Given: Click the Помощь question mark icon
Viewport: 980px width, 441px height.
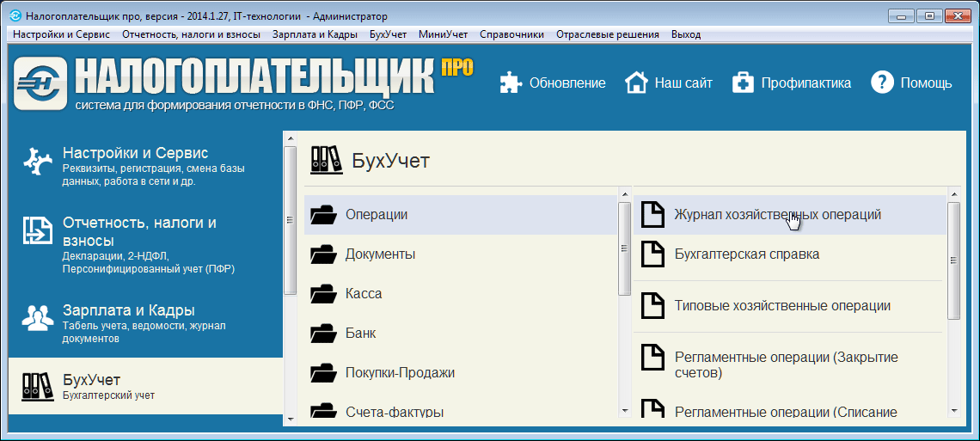Looking at the screenshot, I should click(882, 83).
